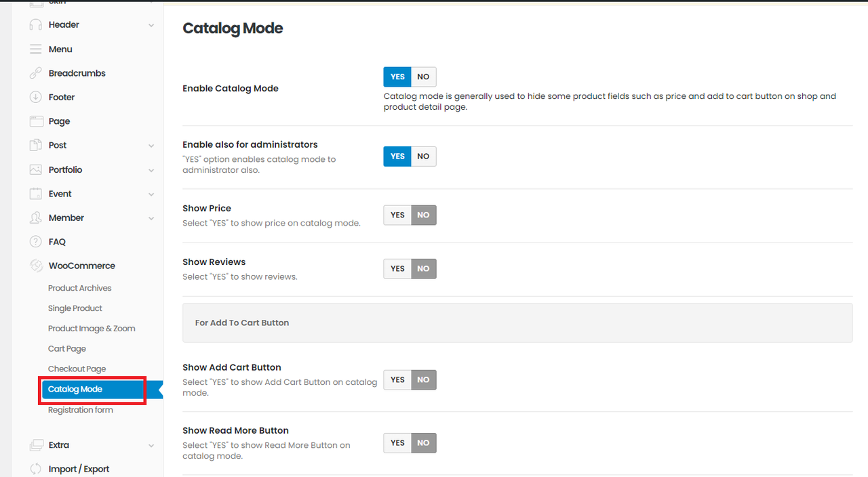Open the Menu settings section
Screen dimensions: 868x477
[60, 49]
